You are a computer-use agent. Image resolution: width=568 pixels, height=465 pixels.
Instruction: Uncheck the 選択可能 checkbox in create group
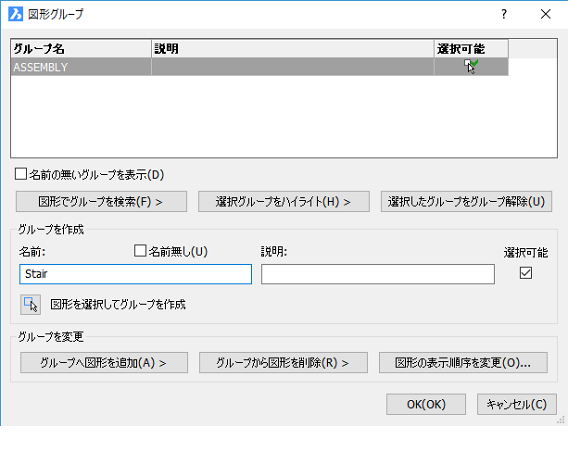[526, 273]
